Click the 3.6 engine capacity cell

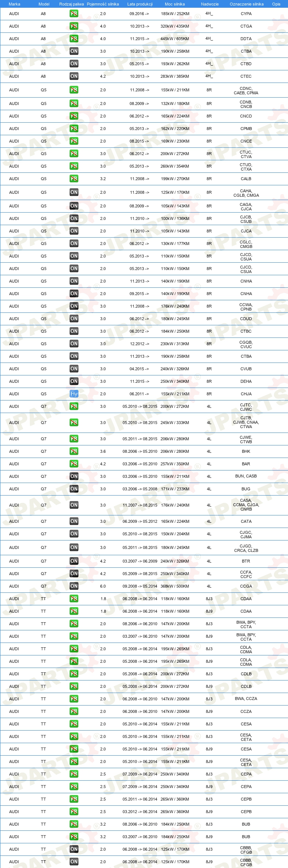[x=103, y=451]
